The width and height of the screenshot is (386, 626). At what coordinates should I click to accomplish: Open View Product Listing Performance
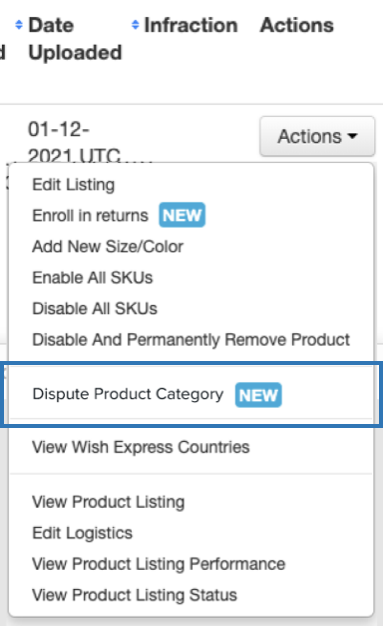point(159,564)
